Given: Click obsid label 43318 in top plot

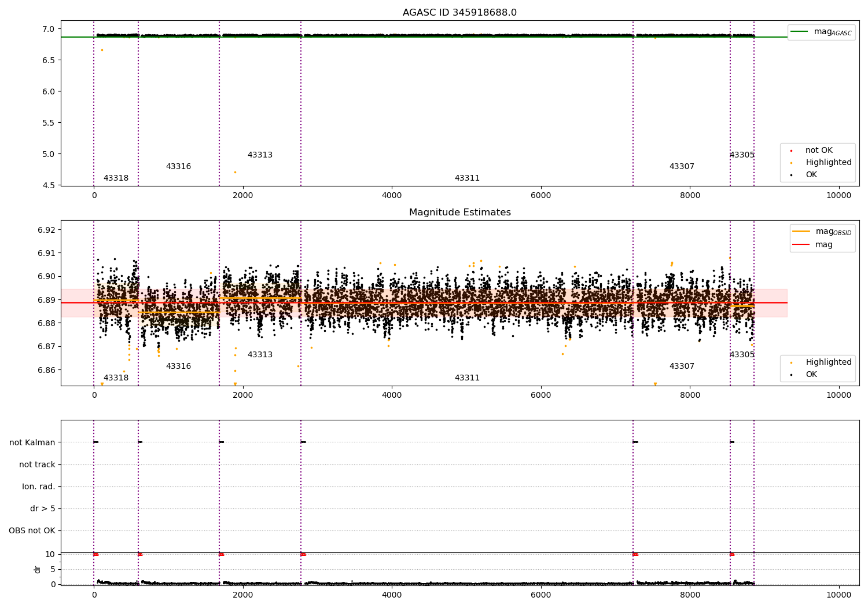Looking at the screenshot, I should click(x=116, y=178).
